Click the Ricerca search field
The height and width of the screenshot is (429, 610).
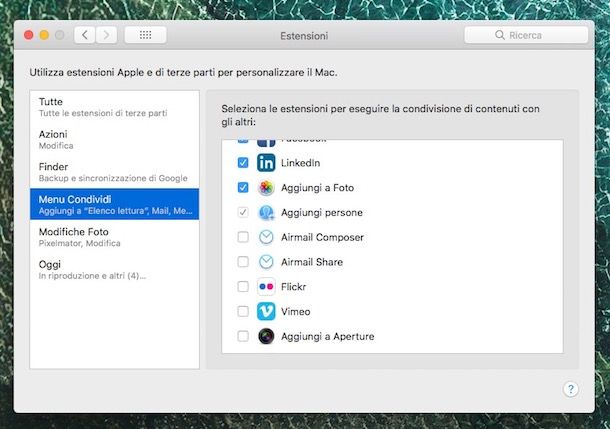526,35
